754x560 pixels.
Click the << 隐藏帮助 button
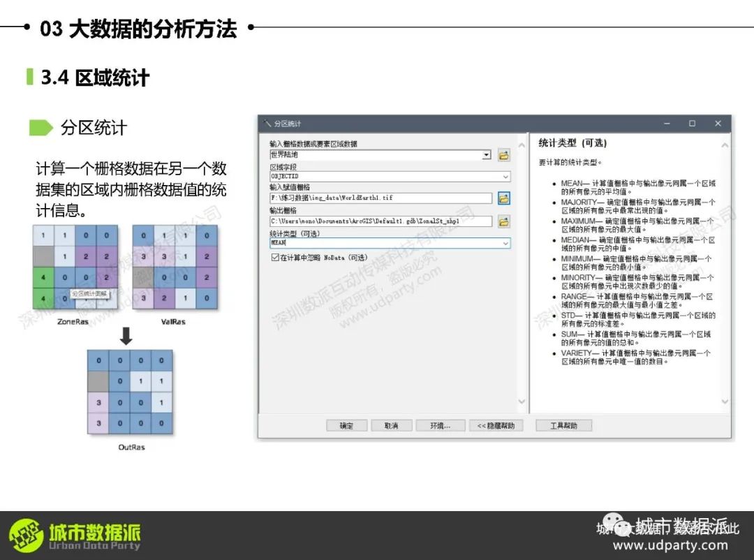(496, 425)
